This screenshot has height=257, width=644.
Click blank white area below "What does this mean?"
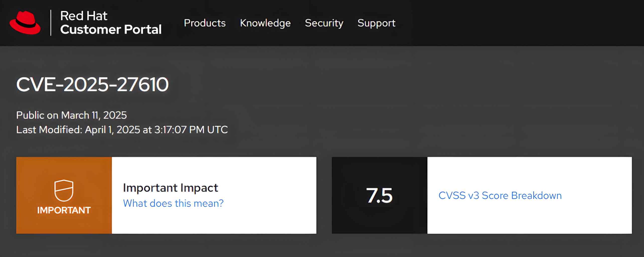[x=213, y=222]
